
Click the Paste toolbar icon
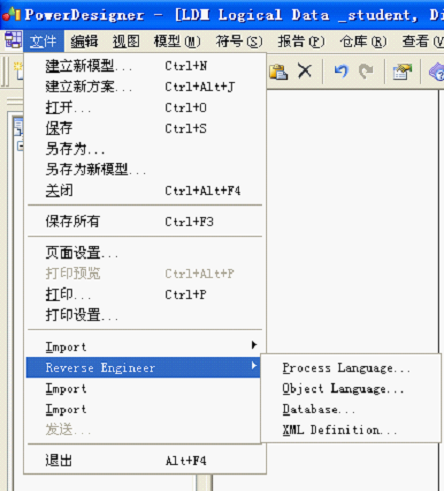coord(278,71)
